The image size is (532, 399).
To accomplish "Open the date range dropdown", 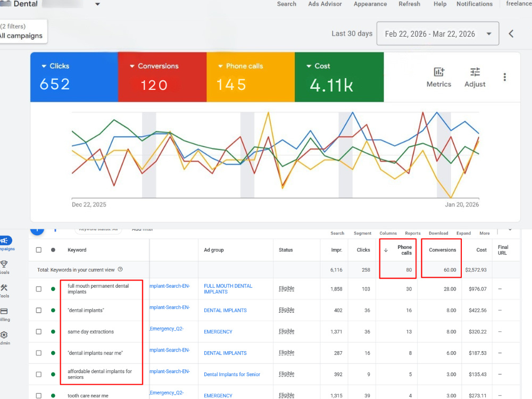I will click(x=438, y=34).
